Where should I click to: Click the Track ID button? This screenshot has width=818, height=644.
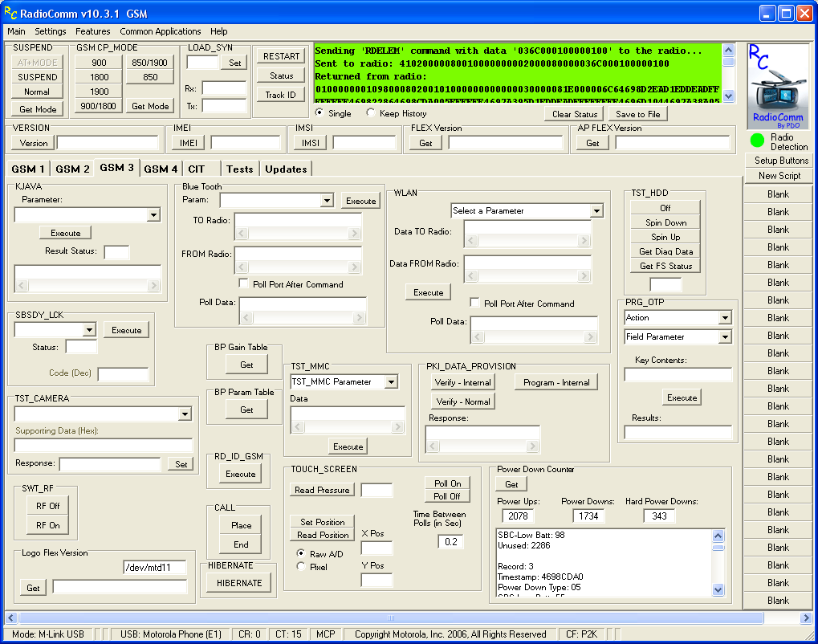tap(281, 95)
